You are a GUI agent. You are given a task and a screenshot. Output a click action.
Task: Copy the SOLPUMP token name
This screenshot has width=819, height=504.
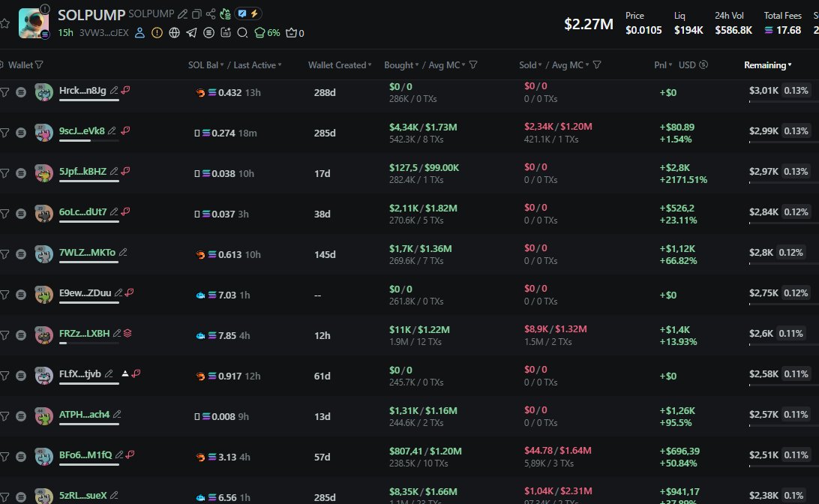point(196,14)
